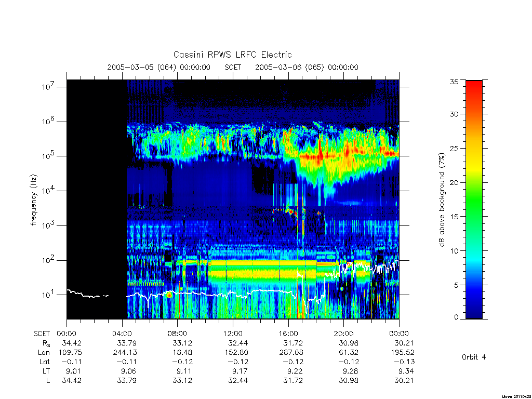Click the 'dB above background (7%)' label
532x399 pixels.
click(x=442, y=200)
